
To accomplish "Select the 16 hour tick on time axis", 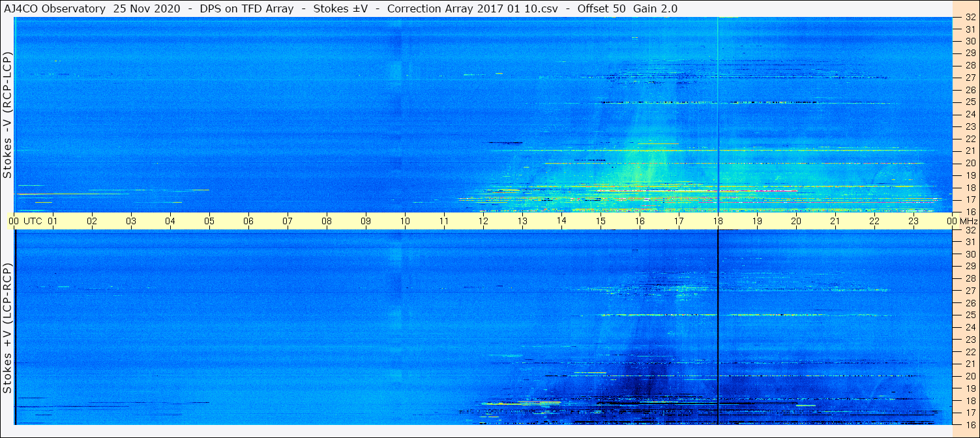I will pyautogui.click(x=640, y=221).
